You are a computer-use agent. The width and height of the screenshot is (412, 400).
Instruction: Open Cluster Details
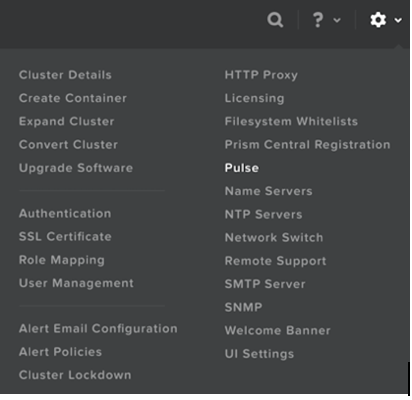tap(65, 75)
